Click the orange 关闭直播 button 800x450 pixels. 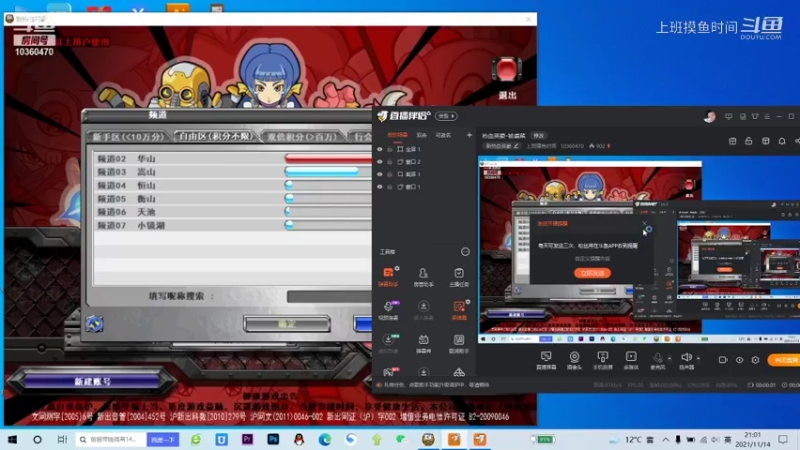[x=784, y=360]
